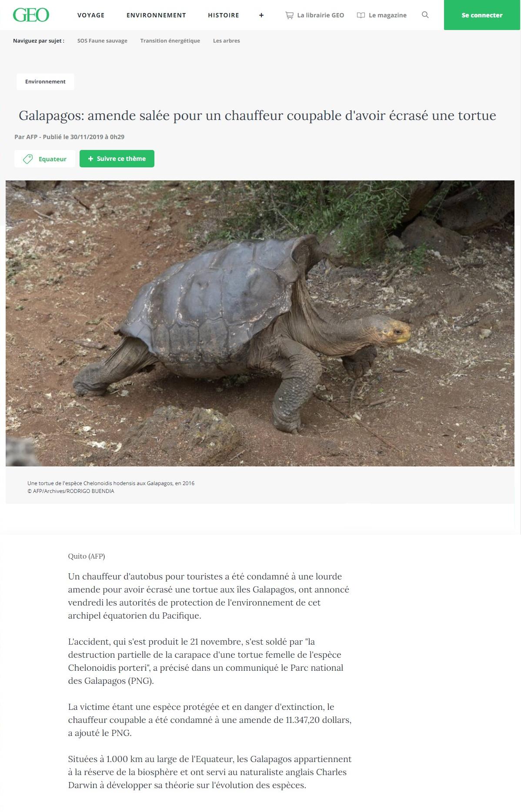Go to La librairie GEO
The image size is (521, 812).
[x=321, y=15]
